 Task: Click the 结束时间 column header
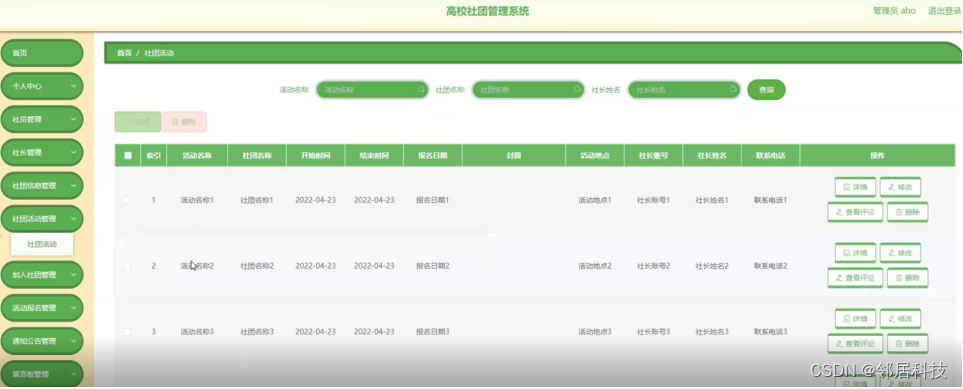click(374, 156)
